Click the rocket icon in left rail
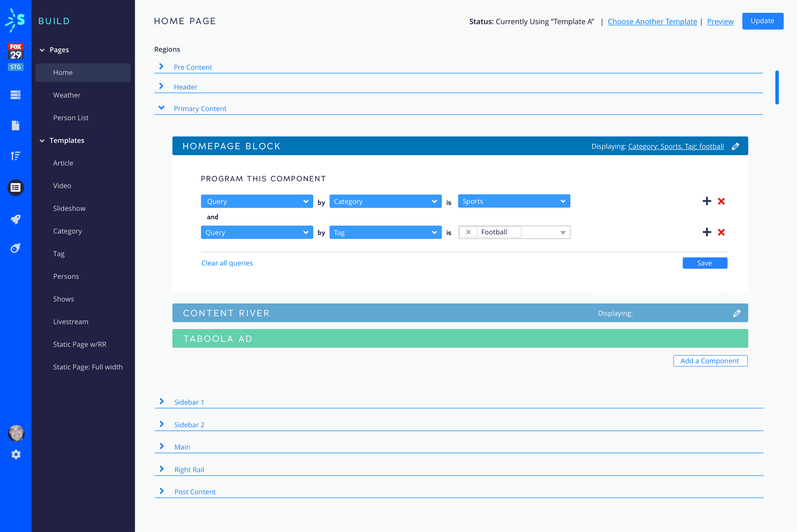Image resolution: width=798 pixels, height=532 pixels. pyautogui.click(x=16, y=219)
